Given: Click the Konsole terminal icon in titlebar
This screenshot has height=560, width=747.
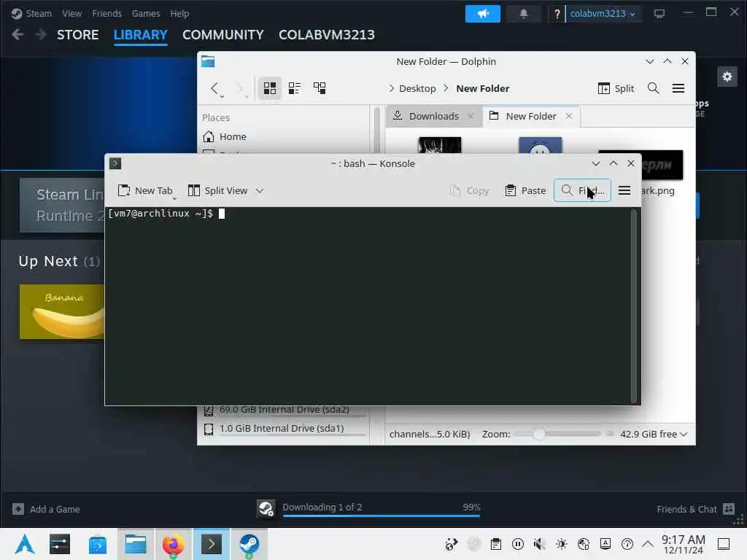Looking at the screenshot, I should (x=115, y=163).
